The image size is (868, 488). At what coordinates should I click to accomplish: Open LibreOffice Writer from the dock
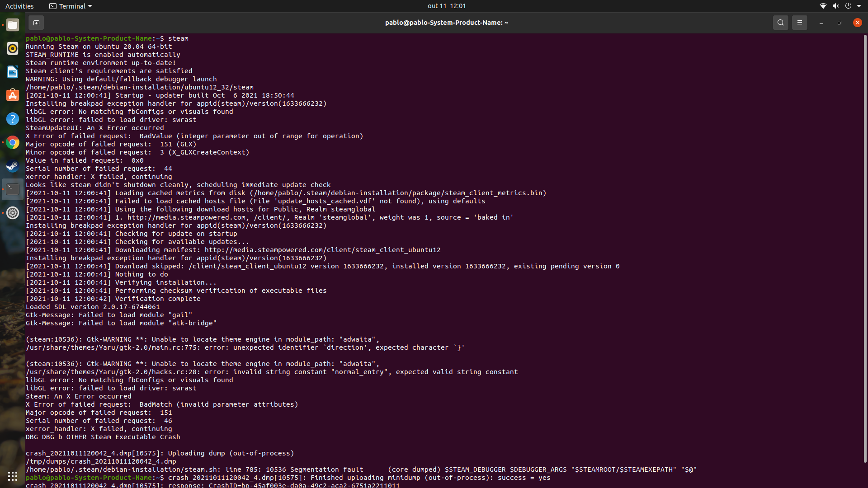[13, 72]
